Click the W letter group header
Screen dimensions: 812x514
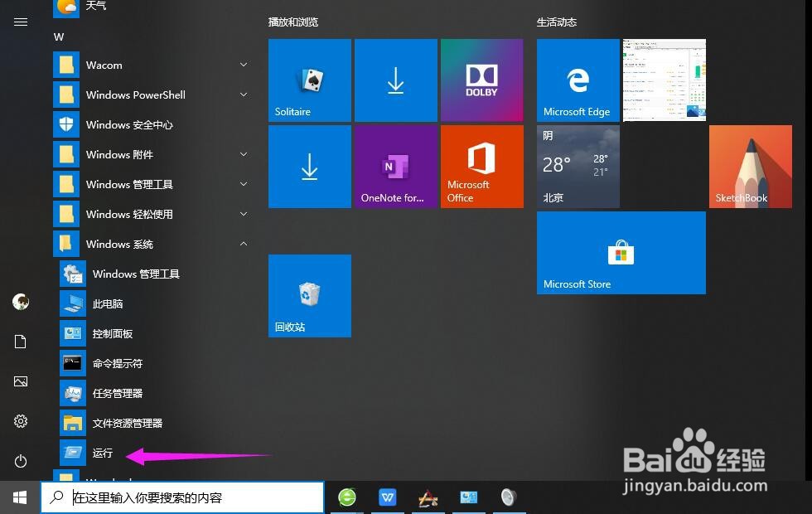(59, 37)
